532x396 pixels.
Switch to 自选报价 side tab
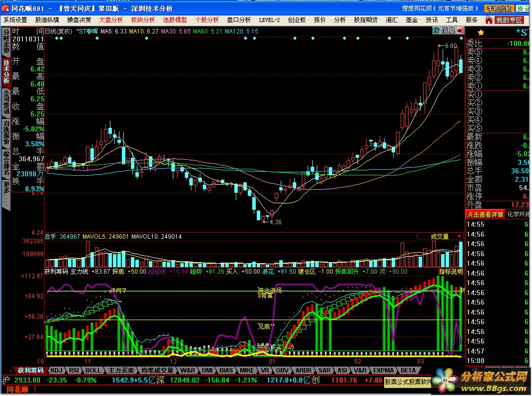tap(6, 132)
